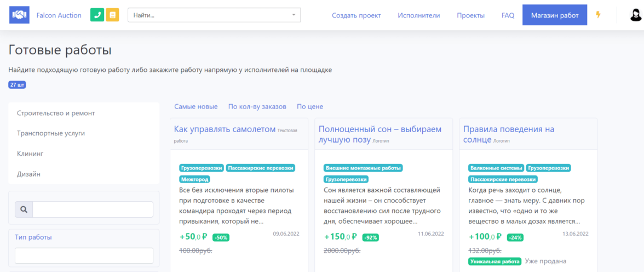Image resolution: width=644 pixels, height=272 pixels.
Task: Go to "Создать проект"
Action: click(356, 15)
